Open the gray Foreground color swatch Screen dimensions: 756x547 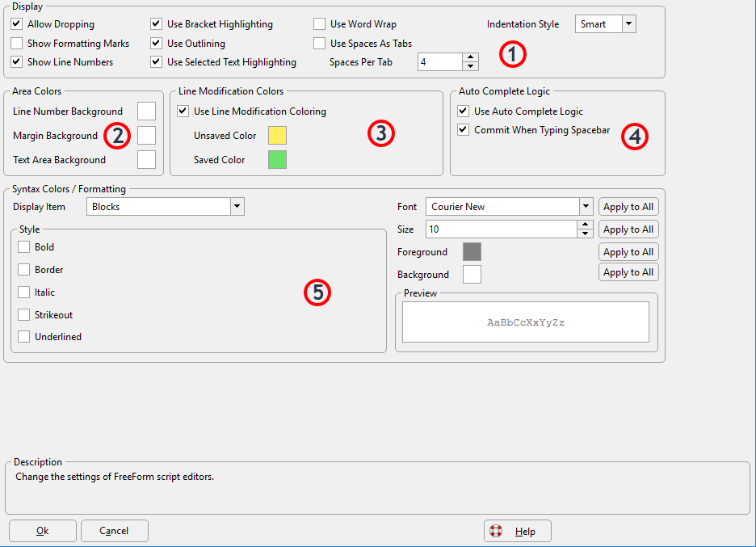[472, 251]
